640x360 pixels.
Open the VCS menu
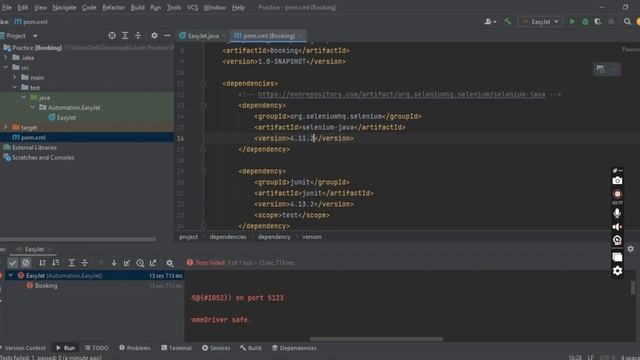192,7
